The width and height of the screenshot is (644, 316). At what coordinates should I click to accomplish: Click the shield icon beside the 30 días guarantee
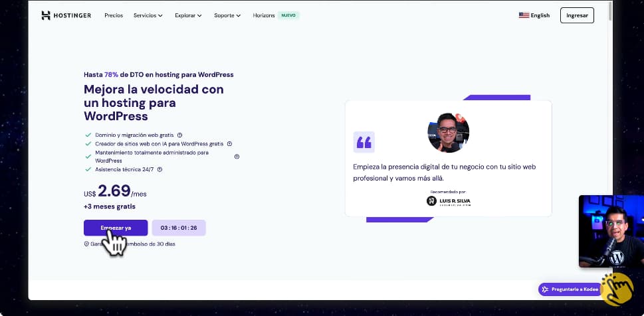click(86, 244)
